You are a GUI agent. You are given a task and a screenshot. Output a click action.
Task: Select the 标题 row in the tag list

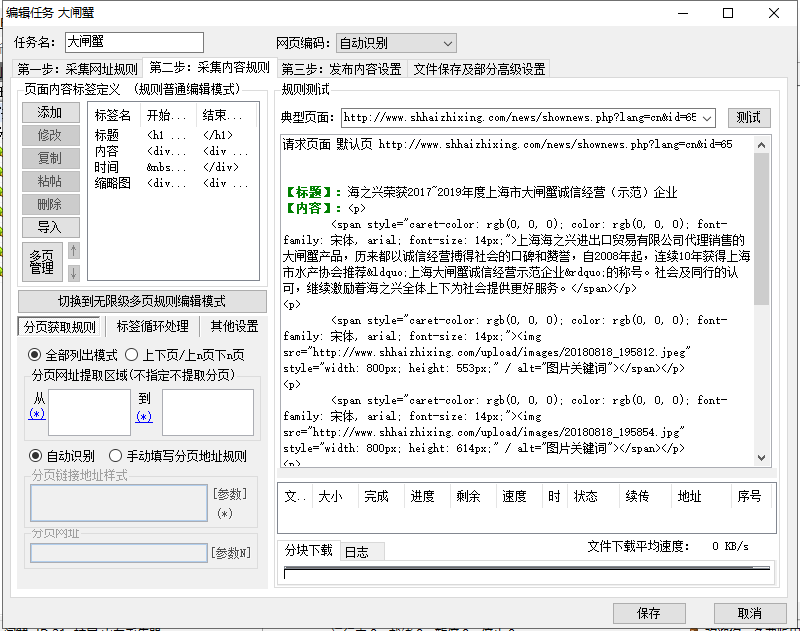coord(172,135)
